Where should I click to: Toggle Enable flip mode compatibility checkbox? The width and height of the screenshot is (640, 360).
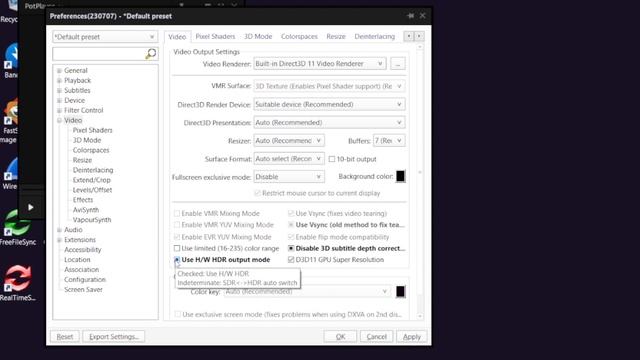click(x=291, y=237)
